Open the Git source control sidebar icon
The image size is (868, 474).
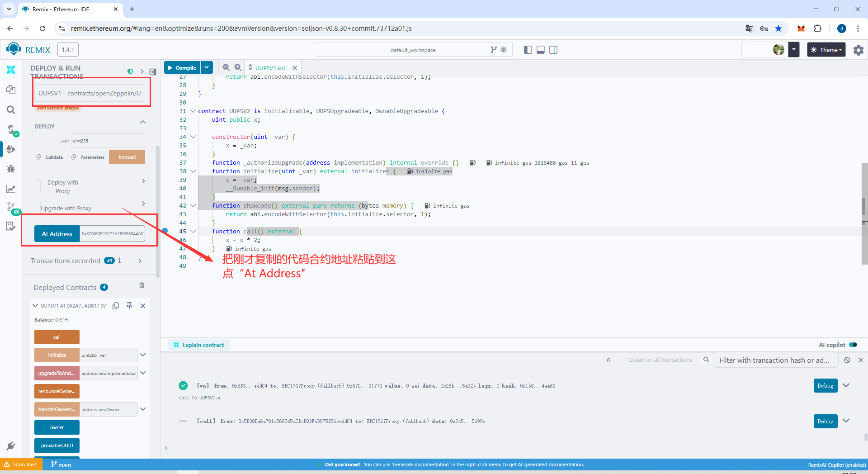pos(11,207)
